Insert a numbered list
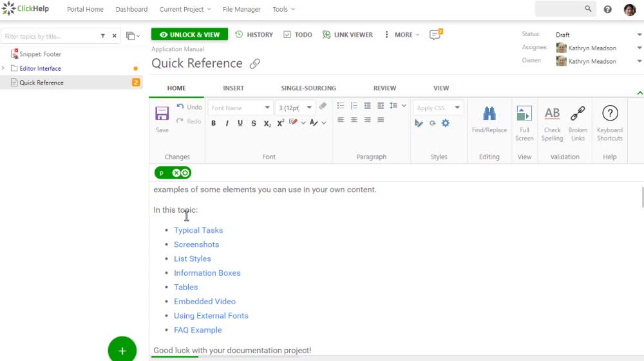644x361 pixels. tap(354, 106)
